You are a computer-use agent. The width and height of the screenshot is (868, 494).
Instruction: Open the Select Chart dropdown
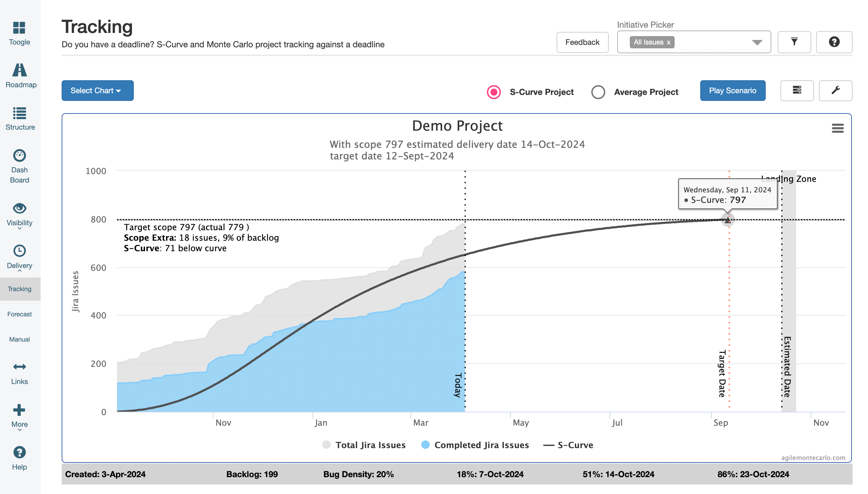coord(97,90)
